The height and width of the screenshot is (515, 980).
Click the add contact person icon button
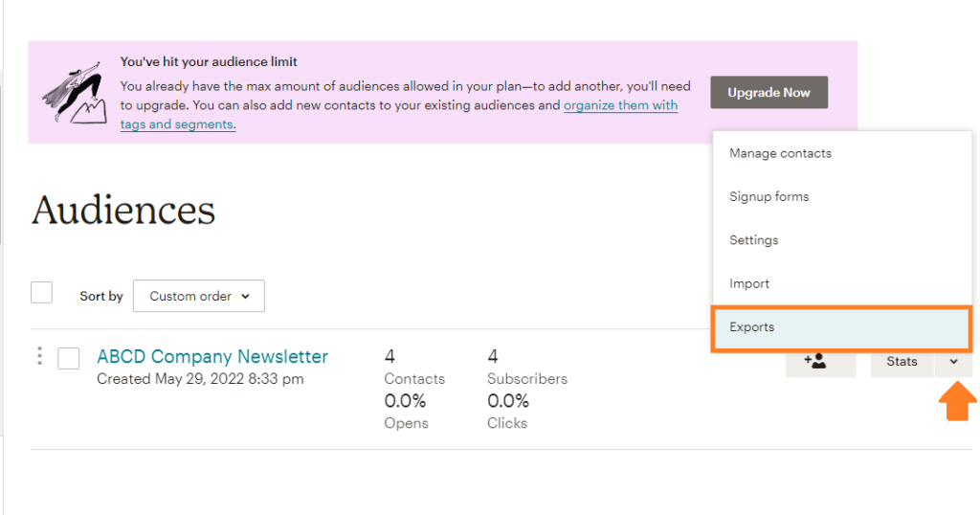[820, 361]
